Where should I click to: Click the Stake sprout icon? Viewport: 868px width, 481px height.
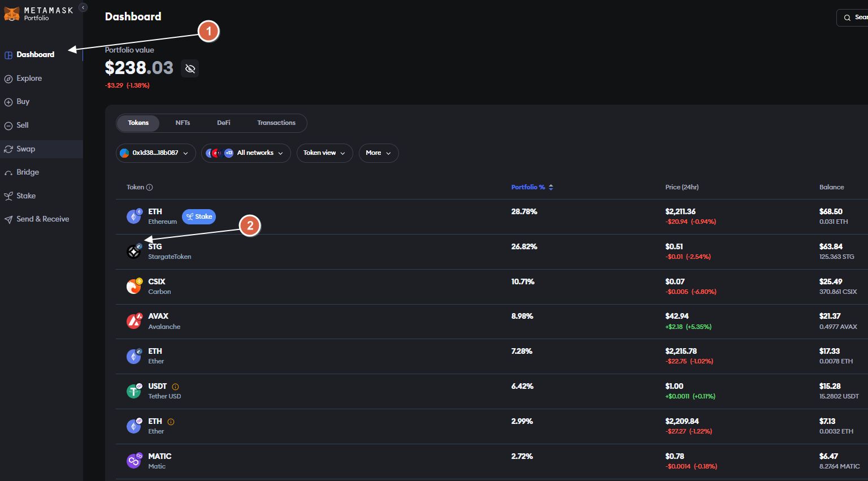(x=8, y=196)
